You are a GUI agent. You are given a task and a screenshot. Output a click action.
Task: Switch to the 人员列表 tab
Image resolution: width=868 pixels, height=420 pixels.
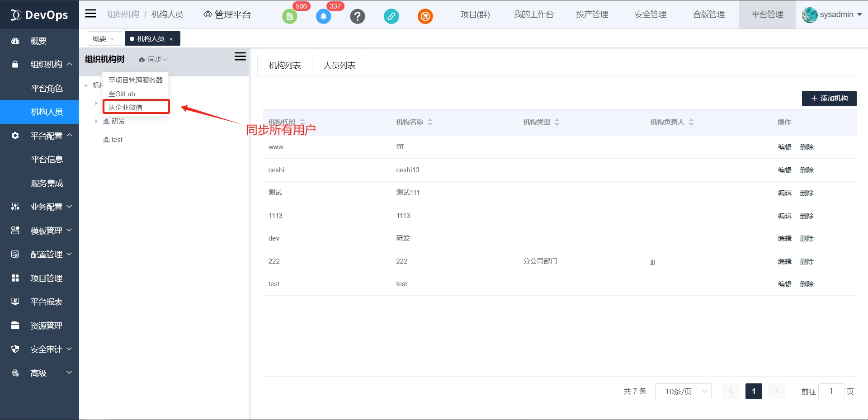(x=339, y=66)
